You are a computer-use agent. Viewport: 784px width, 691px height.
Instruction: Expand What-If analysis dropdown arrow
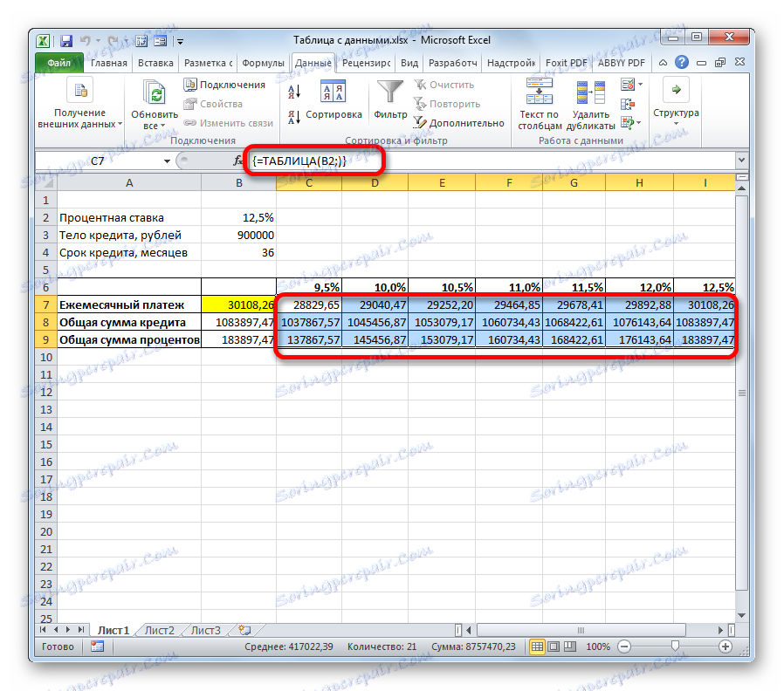point(639,122)
